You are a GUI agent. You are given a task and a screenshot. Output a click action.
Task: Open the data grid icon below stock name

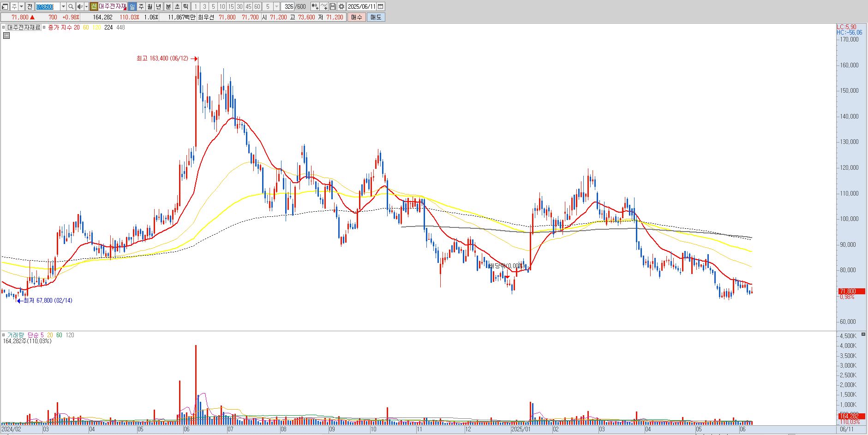click(x=6, y=35)
